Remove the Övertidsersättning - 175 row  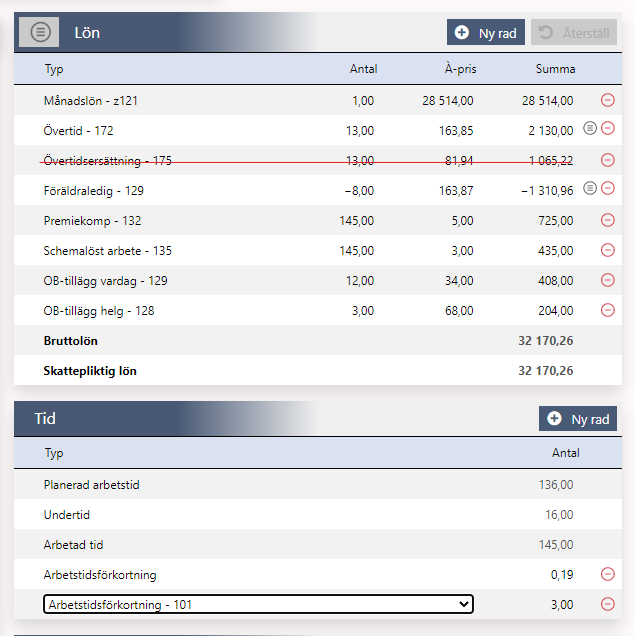[x=607, y=160]
